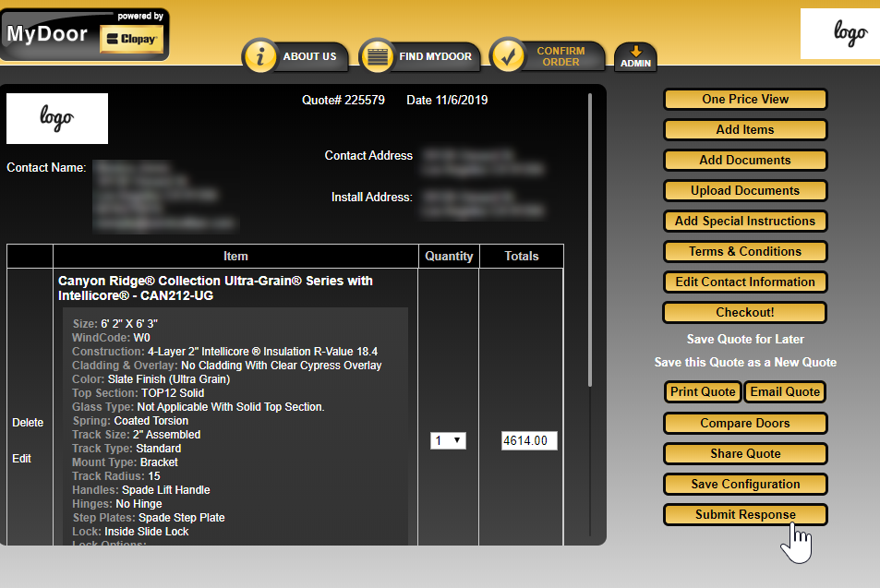880x588 pixels.
Task: Click the WindCode: W0 line
Action: (x=111, y=338)
